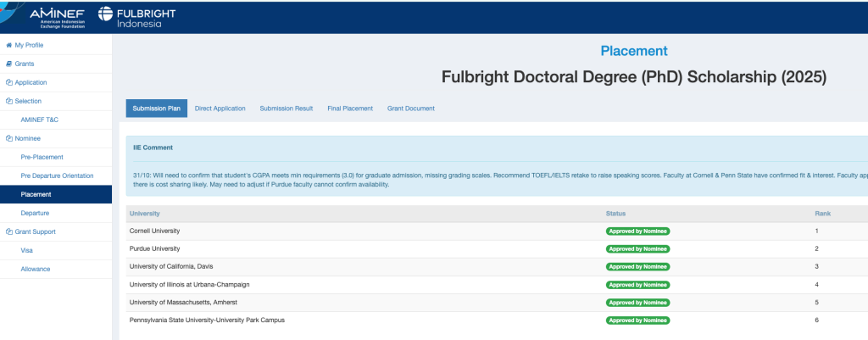Go to Departure in sidebar
This screenshot has height=340, width=868.
35,213
